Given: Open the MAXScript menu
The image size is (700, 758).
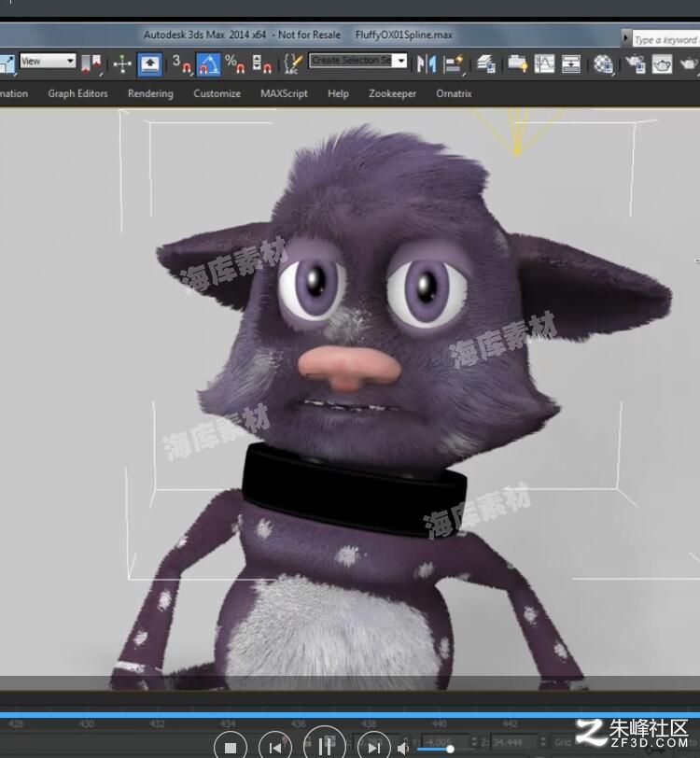Looking at the screenshot, I should click(x=284, y=93).
